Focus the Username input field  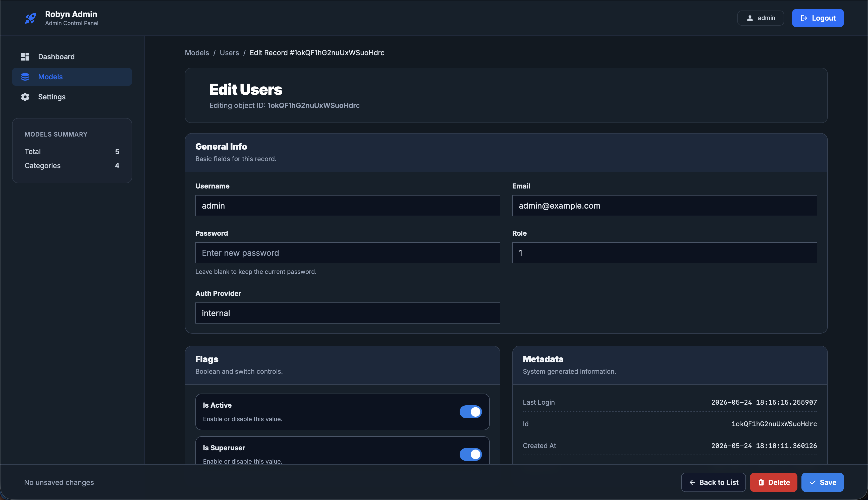347,206
